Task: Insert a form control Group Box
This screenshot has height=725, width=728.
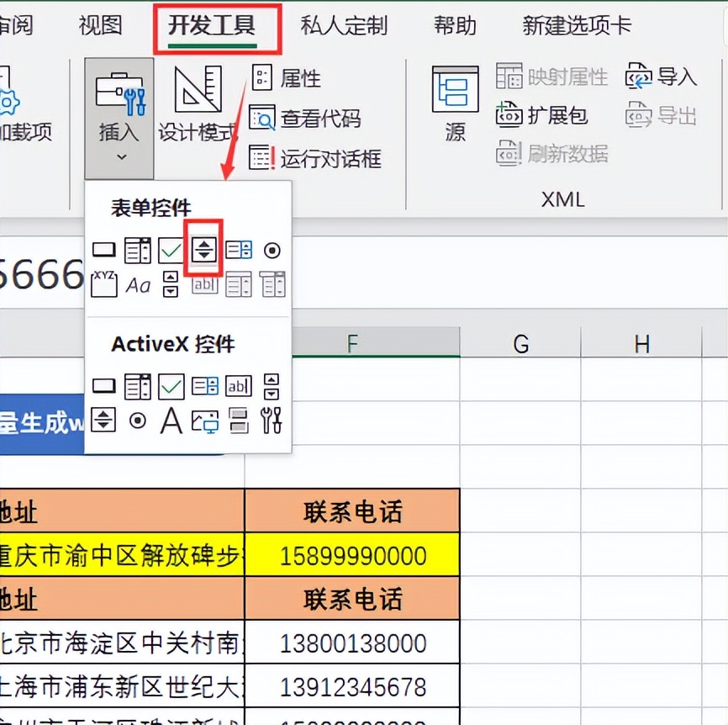Action: click(x=104, y=283)
